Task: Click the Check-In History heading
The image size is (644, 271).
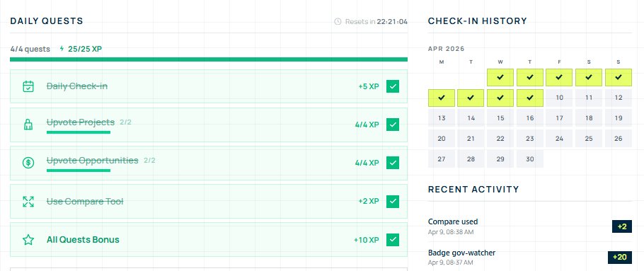Action: (477, 21)
